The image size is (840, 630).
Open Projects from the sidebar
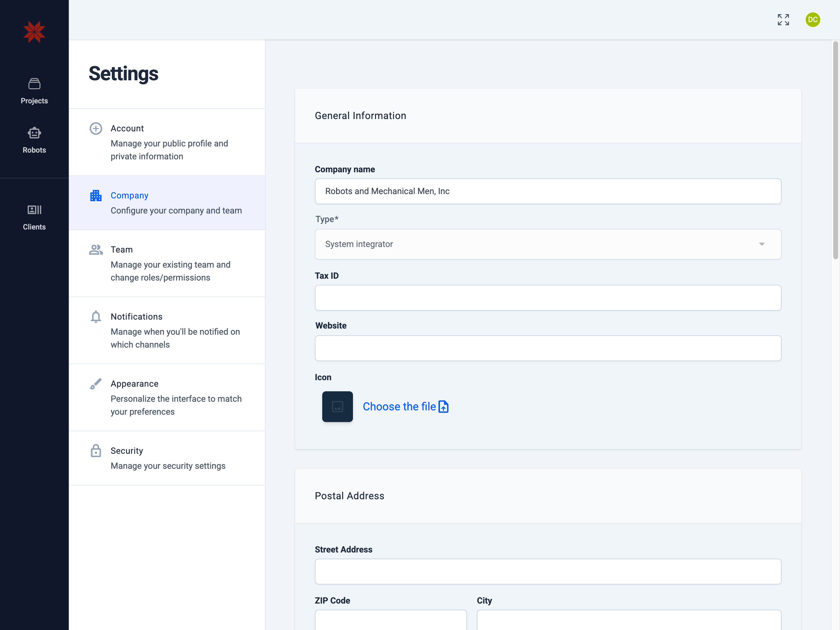click(34, 91)
